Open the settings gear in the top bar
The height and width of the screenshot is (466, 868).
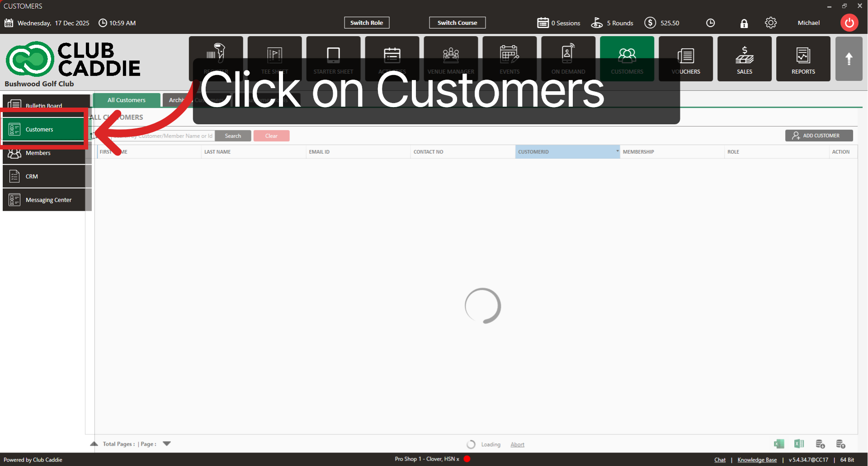771,23
